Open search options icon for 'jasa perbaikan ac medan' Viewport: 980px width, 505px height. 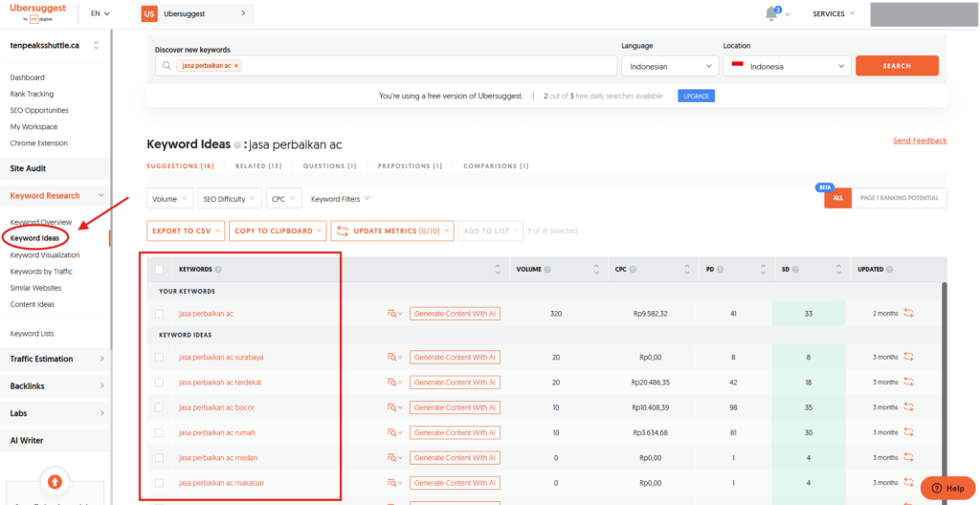tap(394, 458)
